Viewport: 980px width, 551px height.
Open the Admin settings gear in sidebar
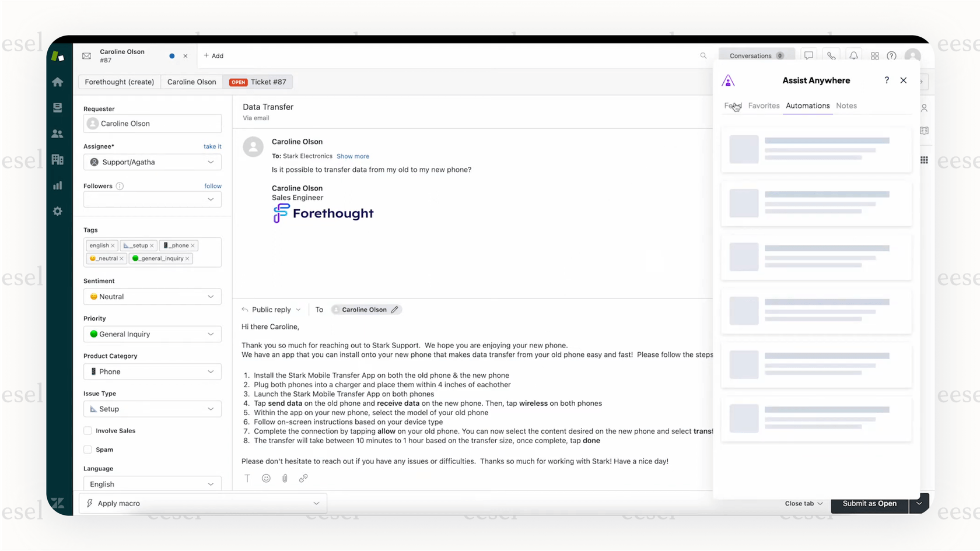(58, 211)
